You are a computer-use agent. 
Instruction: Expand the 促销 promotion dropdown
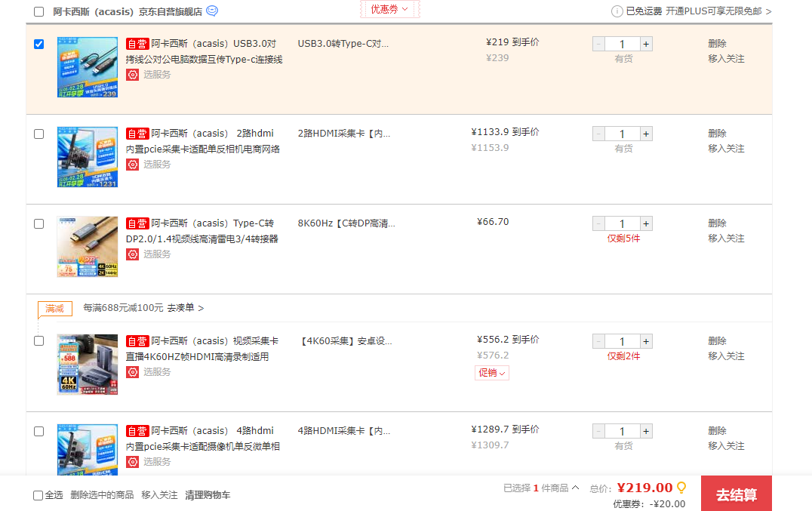(491, 373)
